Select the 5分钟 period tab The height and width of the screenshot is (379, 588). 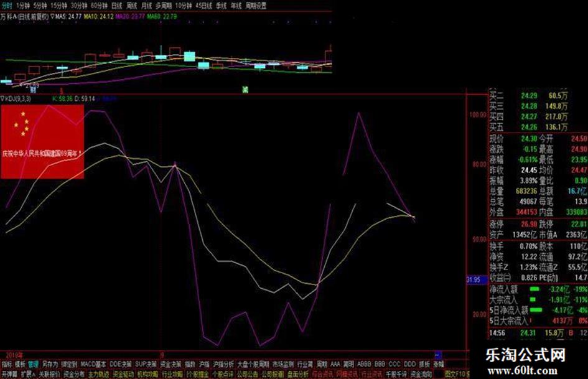click(x=40, y=6)
